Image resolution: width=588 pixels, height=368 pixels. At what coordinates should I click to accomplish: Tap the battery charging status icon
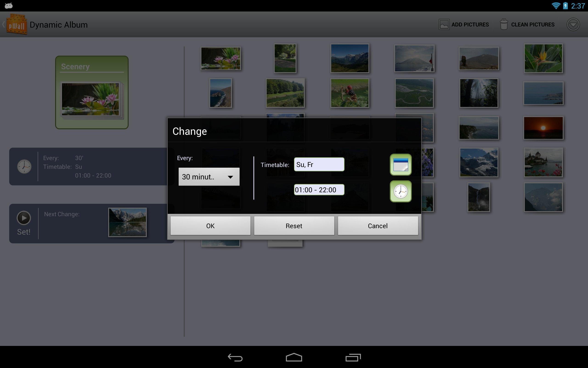[x=565, y=6]
